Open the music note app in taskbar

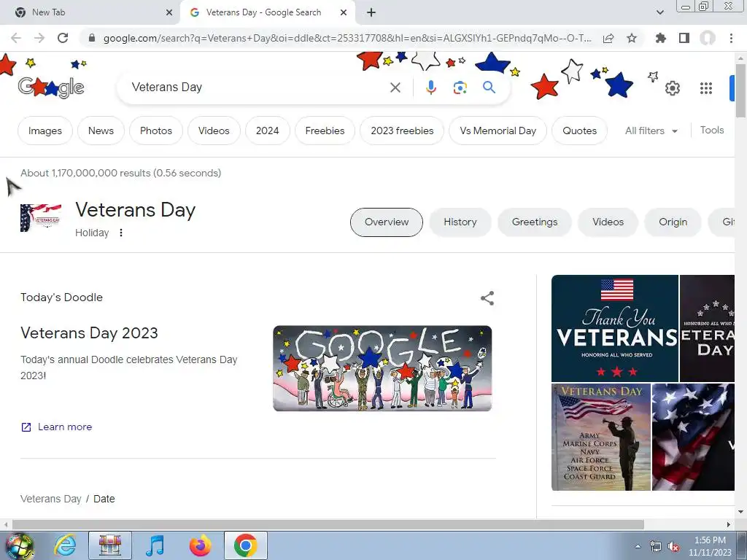click(x=155, y=545)
